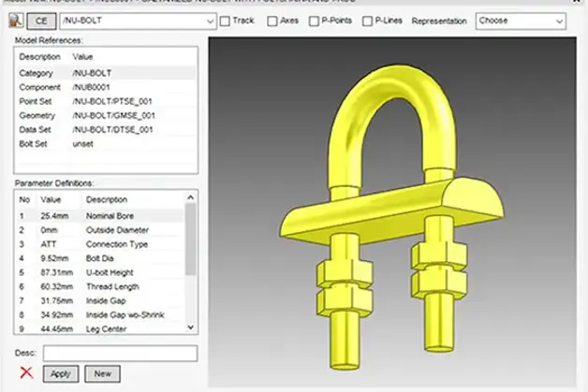Enable the Track checkbox

(x=225, y=20)
